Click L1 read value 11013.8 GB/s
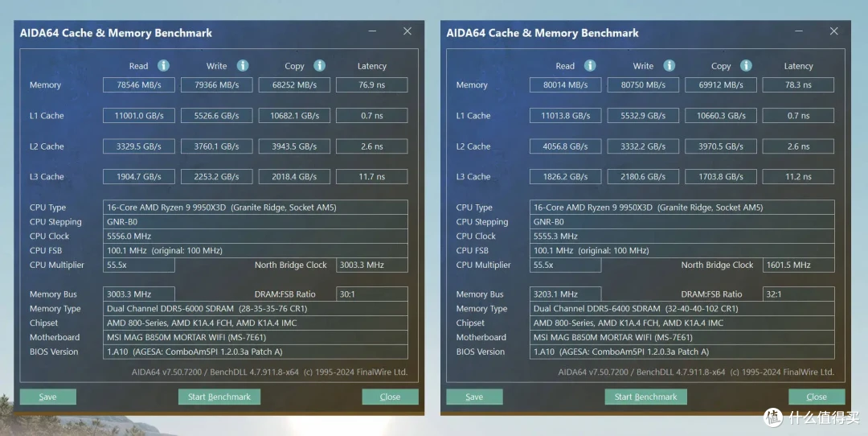Image resolution: width=868 pixels, height=436 pixels. point(565,116)
